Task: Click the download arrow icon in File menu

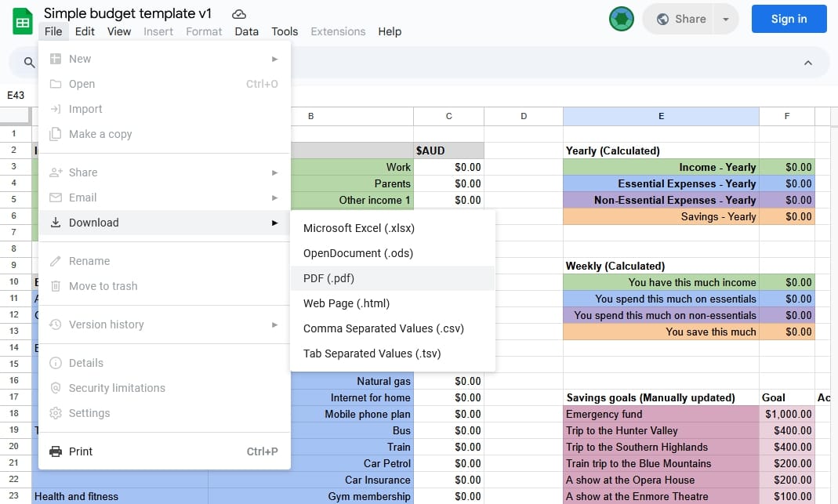Action: pyautogui.click(x=56, y=223)
